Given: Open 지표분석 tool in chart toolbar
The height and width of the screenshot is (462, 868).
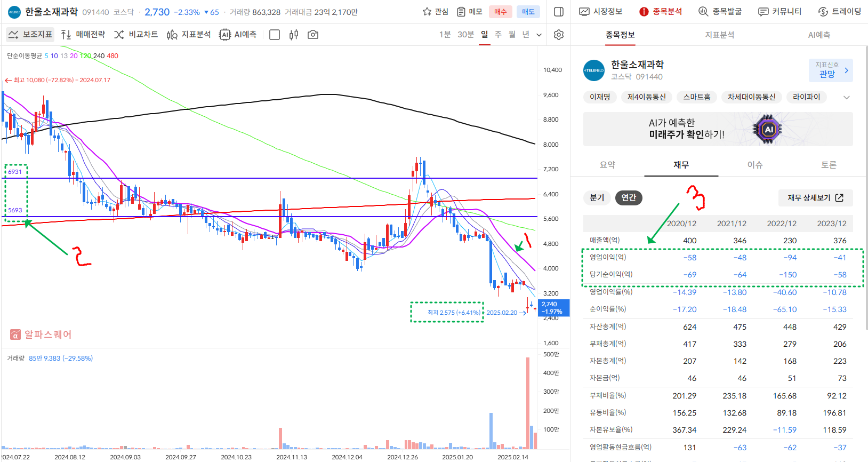Looking at the screenshot, I should (x=189, y=35).
